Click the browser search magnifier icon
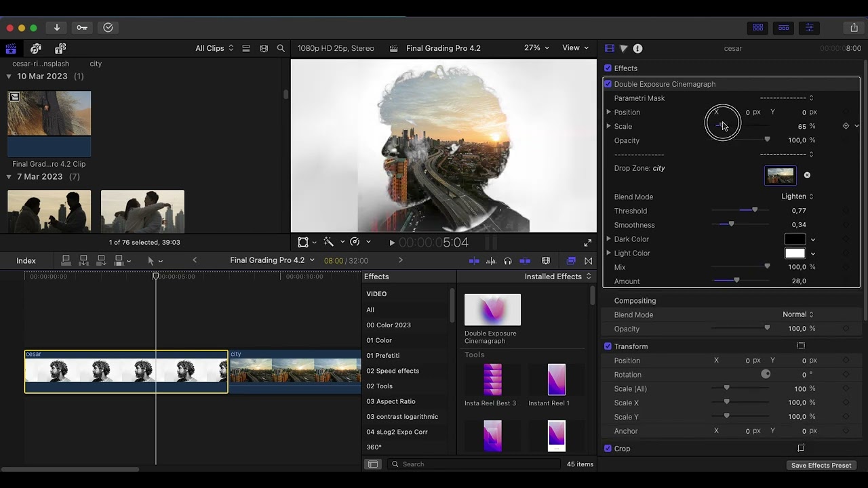868x488 pixels. 281,48
